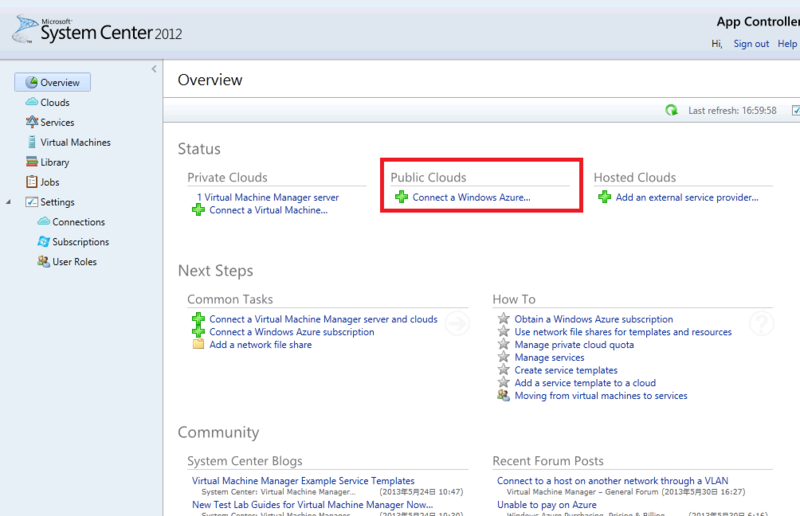Click Connect a Windows Azure subscription task
The image size is (800, 516).
tap(292, 332)
